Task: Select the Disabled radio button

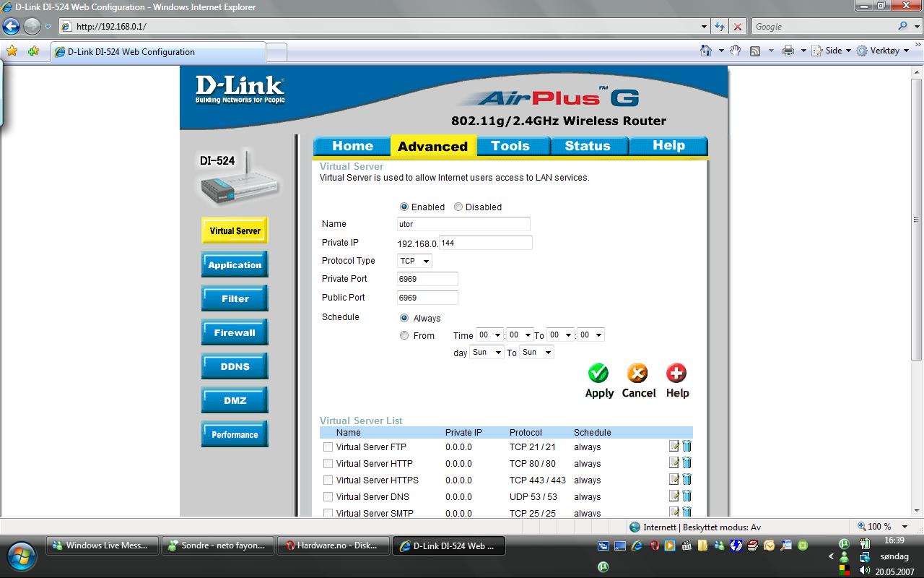Action: pyautogui.click(x=458, y=207)
